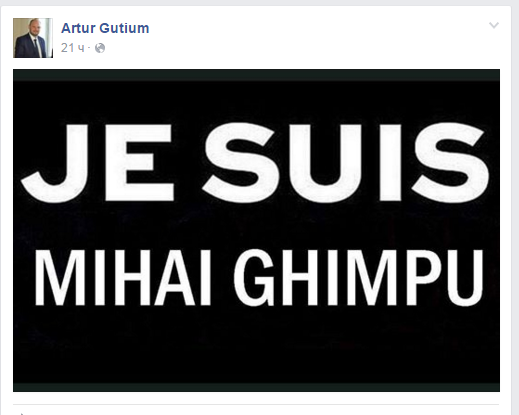Viewport: 519px width, 415px height.
Task: Click the 'MIHAI GHIMPU' text in the photo
Action: [x=259, y=278]
